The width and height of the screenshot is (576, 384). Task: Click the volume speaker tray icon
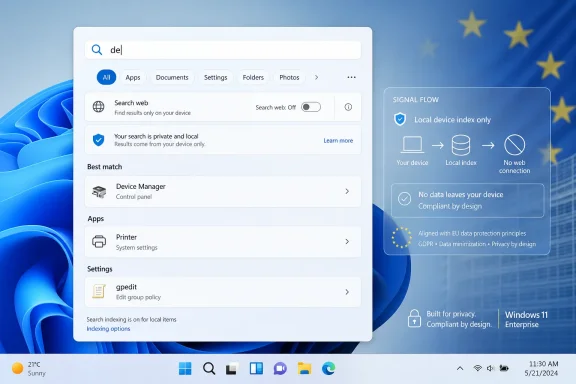click(x=490, y=368)
